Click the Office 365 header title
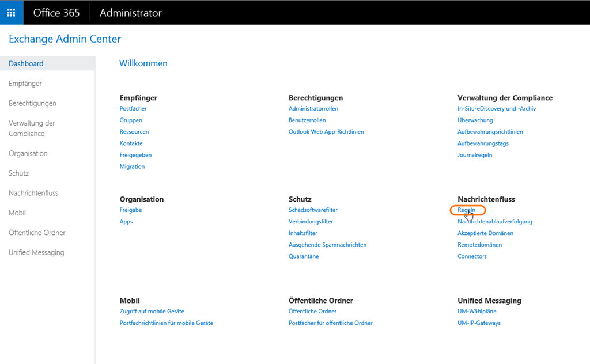Image resolution: width=590 pixels, height=364 pixels. [x=56, y=13]
